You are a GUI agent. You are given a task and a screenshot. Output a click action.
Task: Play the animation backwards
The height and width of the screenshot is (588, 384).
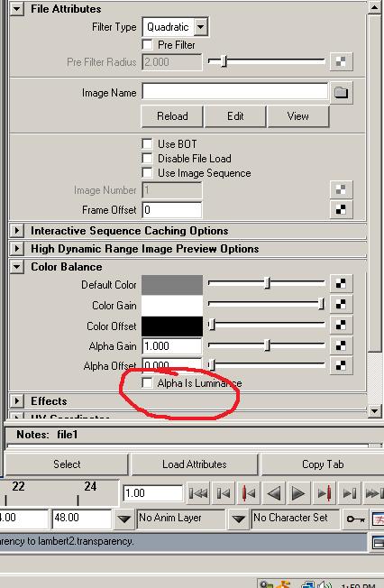click(x=274, y=492)
